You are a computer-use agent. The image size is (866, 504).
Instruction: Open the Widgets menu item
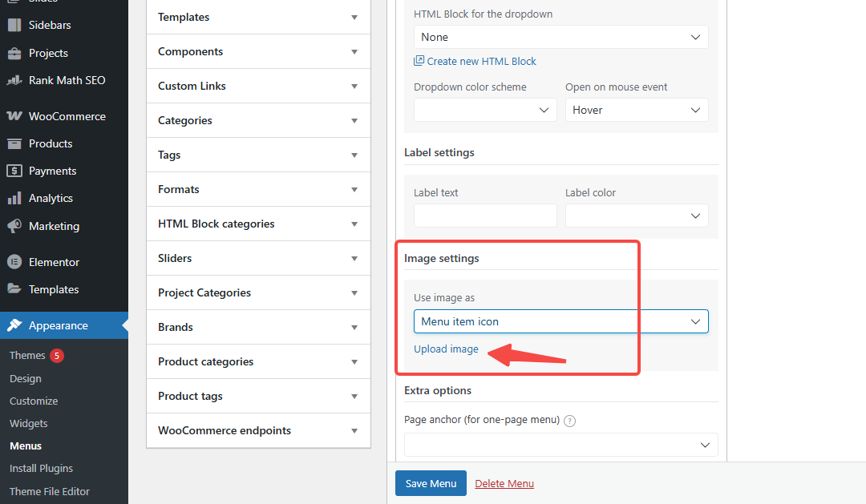(x=28, y=423)
